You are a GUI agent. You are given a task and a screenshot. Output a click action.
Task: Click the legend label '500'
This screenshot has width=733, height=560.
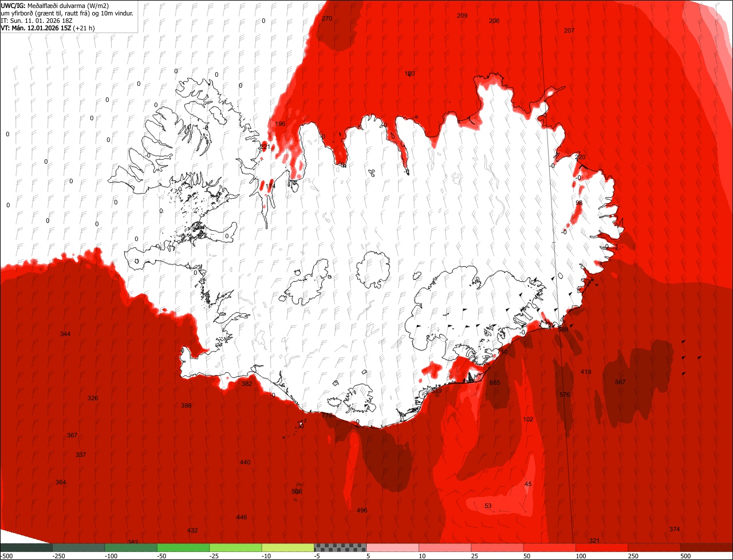pyautogui.click(x=686, y=556)
